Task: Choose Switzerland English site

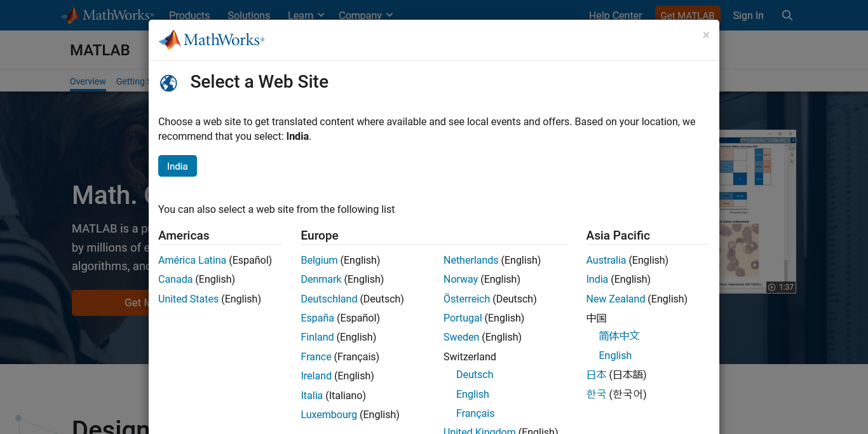Action: [473, 394]
